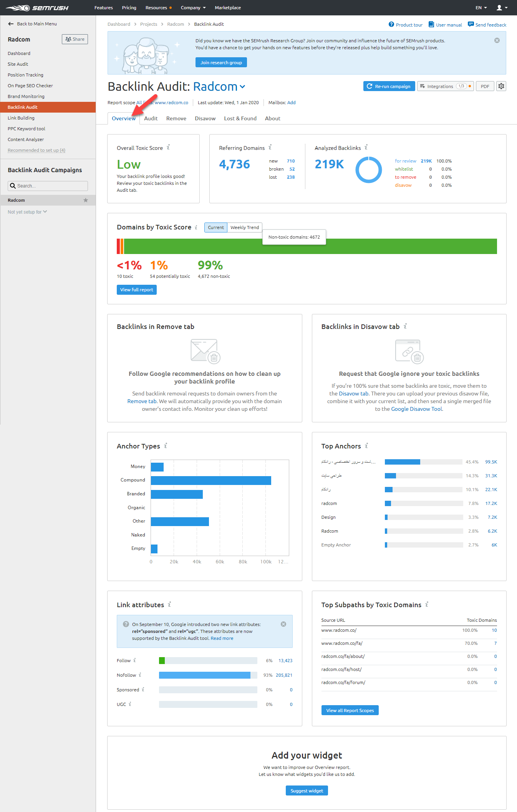Viewport: 517px width, 812px height.
Task: Switch to the Remove tab
Action: coord(176,118)
